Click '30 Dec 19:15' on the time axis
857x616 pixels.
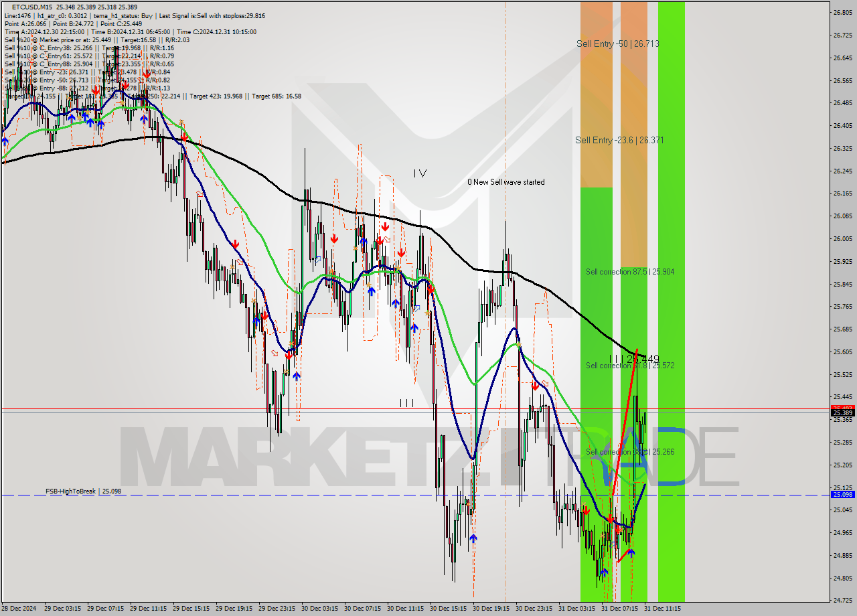coord(490,609)
